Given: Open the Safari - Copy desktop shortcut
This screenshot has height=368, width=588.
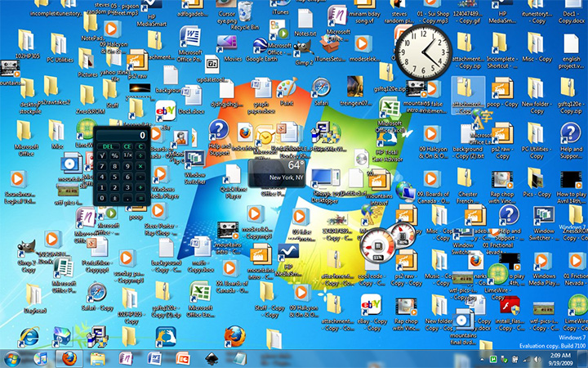Looking at the screenshot, I should pos(96,293).
